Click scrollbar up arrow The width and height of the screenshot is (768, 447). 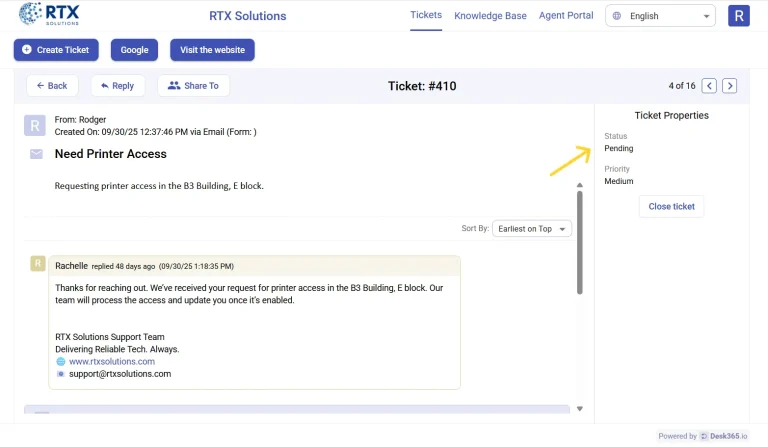(x=579, y=185)
